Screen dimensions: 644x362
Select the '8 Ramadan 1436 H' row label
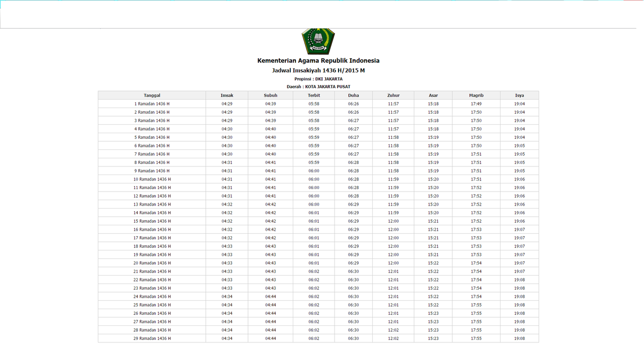point(152,162)
